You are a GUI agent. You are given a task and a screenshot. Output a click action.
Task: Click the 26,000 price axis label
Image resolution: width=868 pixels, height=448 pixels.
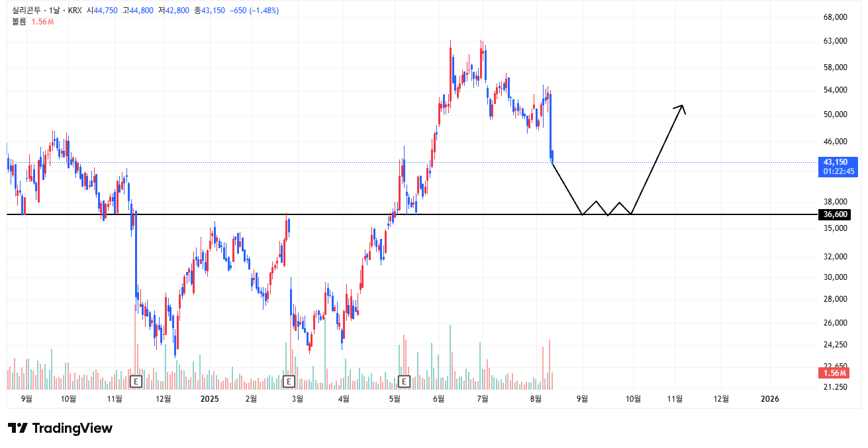point(836,323)
